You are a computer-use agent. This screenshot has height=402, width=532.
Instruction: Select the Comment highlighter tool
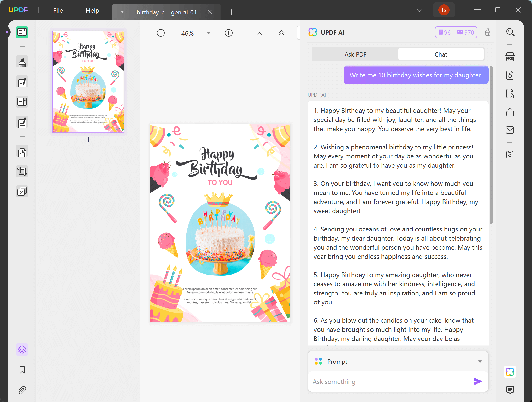coord(22,62)
